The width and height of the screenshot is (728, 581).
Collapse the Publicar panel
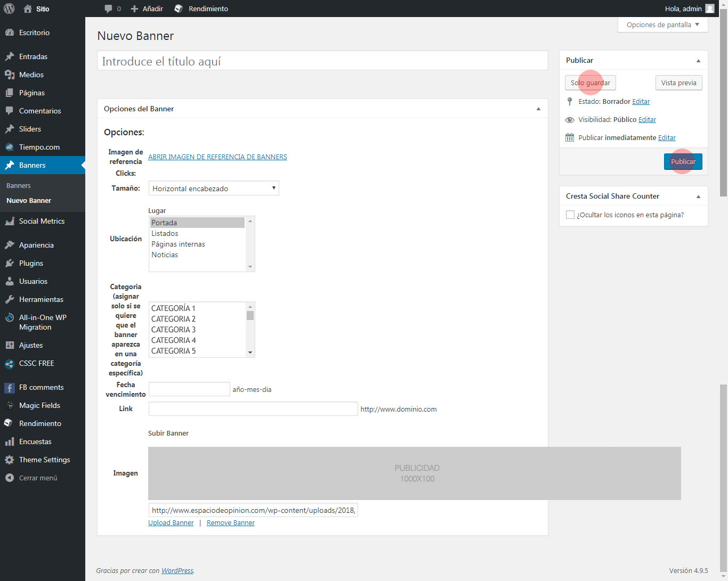[x=698, y=61]
